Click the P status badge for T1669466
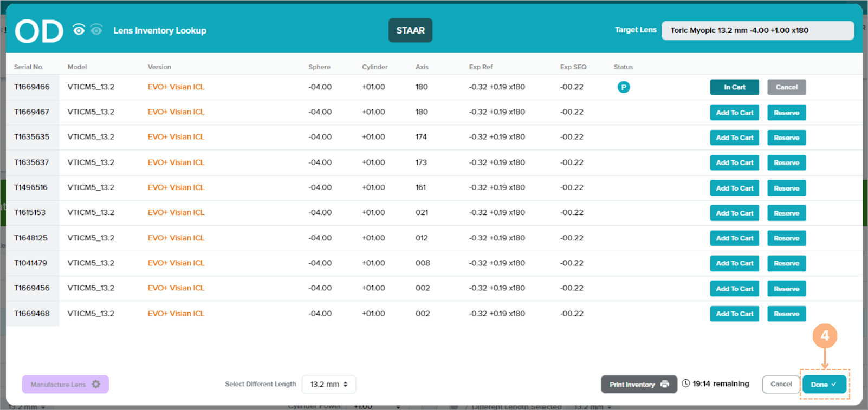Image resolution: width=868 pixels, height=410 pixels. (624, 87)
